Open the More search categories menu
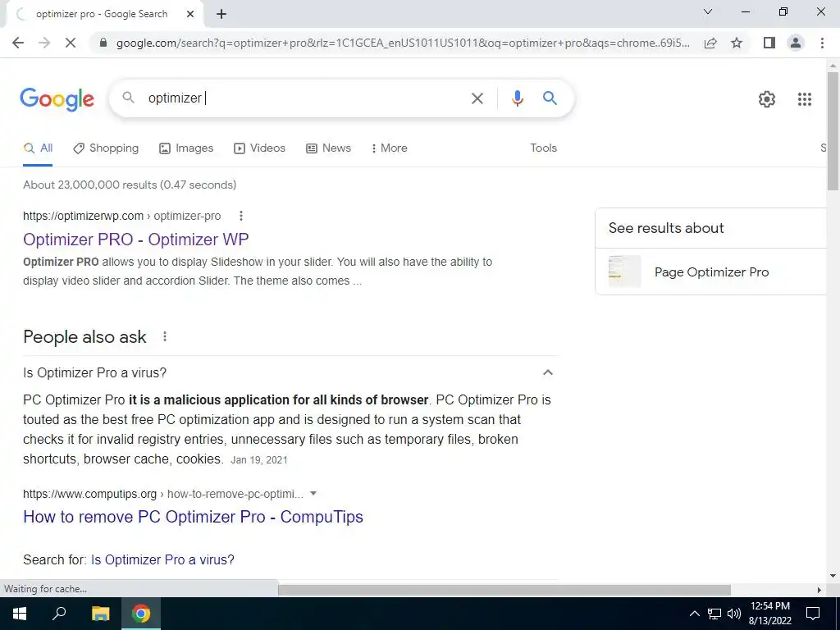Viewport: 840px width, 630px height. click(x=389, y=148)
